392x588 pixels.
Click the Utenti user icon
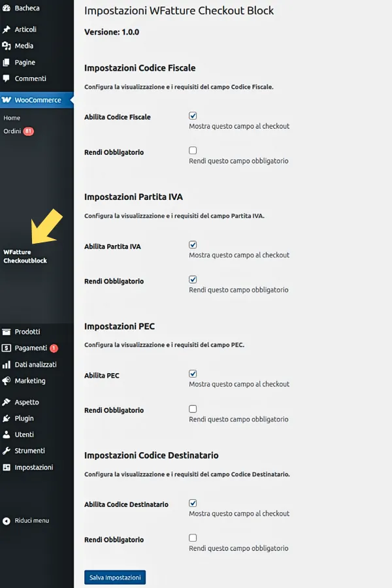[x=6, y=434]
